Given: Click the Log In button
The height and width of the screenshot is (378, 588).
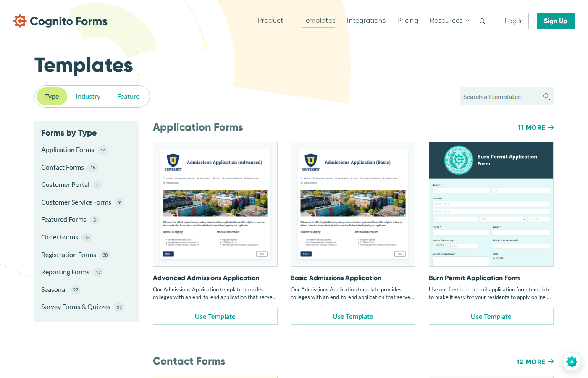Looking at the screenshot, I should click(x=514, y=21).
